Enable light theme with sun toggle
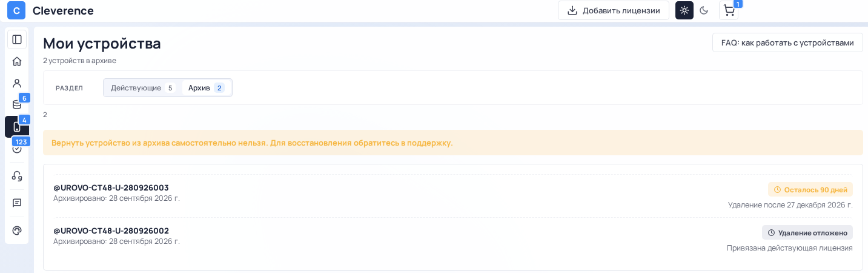This screenshot has height=273, width=868. (684, 10)
